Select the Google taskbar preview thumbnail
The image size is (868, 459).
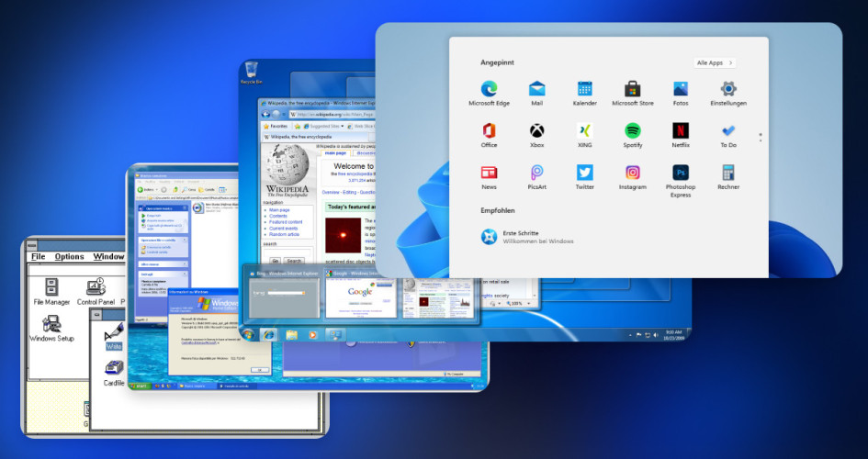click(x=360, y=294)
